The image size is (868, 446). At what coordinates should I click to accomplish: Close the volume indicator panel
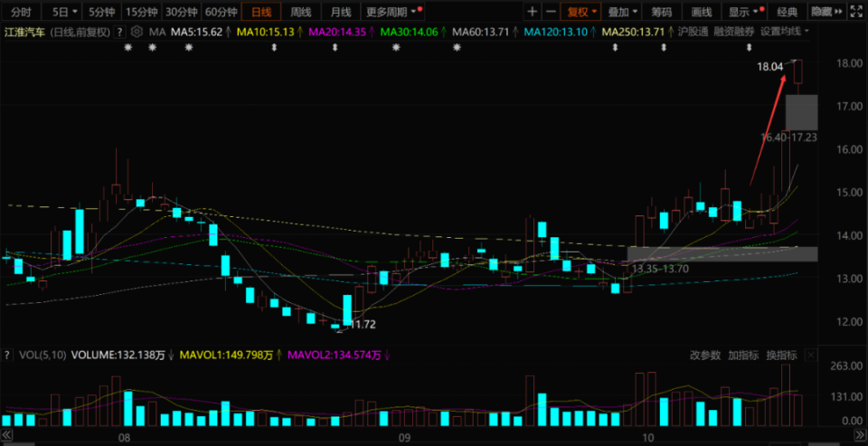pyautogui.click(x=811, y=356)
